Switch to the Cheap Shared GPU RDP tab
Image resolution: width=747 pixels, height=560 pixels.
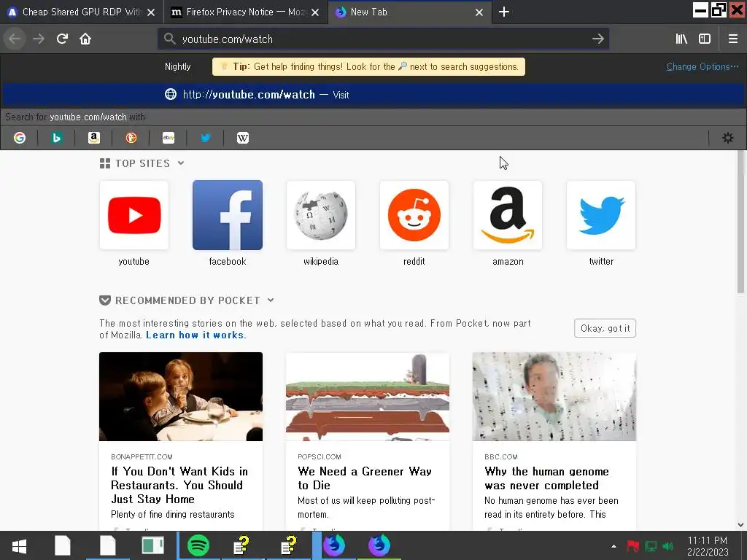point(82,12)
